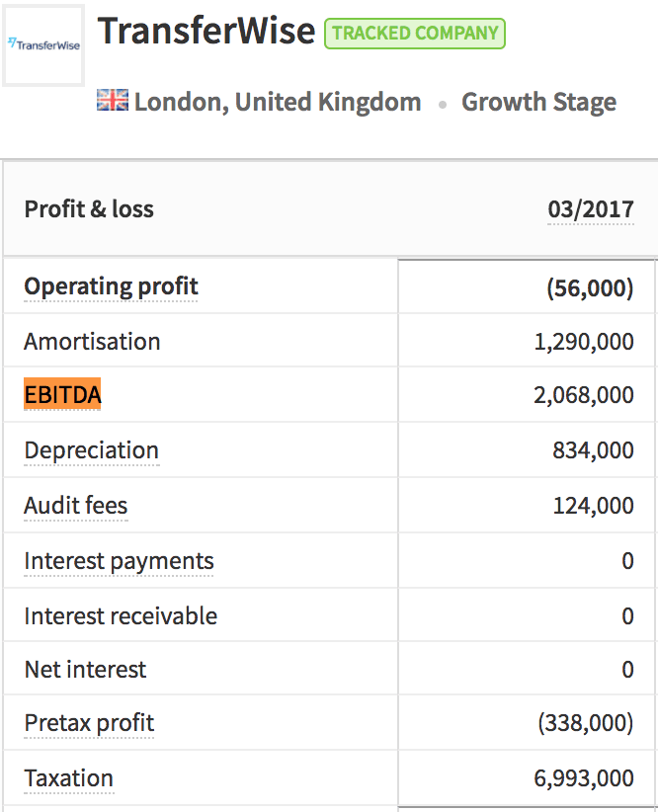Screen dimensions: 658x812
Task: Open the TransferWise company title
Action: pyautogui.click(x=206, y=31)
